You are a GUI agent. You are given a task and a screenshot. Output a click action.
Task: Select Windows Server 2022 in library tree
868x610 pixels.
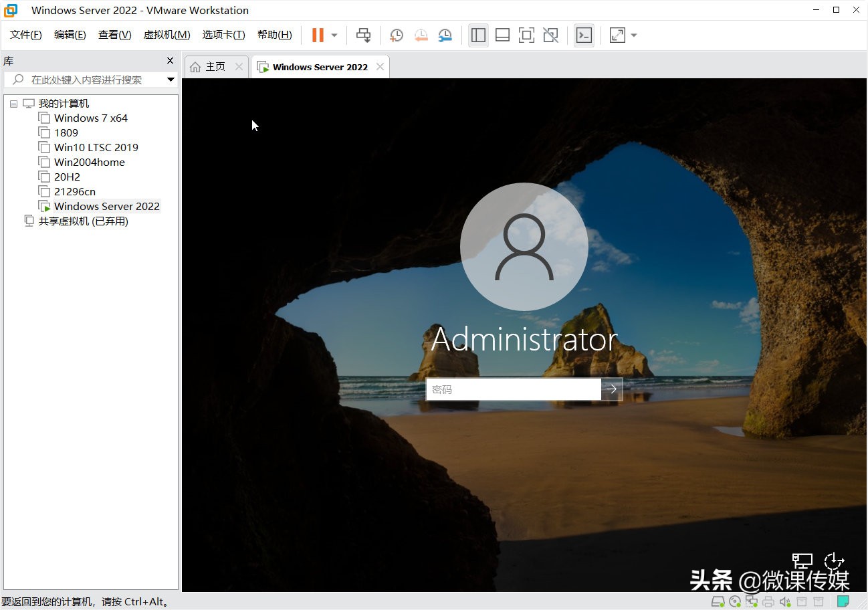[x=107, y=207]
